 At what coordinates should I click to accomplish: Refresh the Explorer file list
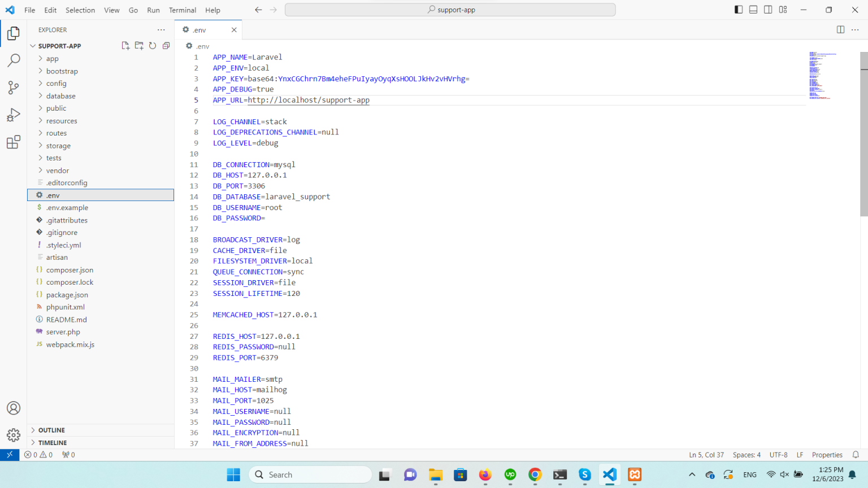(153, 46)
